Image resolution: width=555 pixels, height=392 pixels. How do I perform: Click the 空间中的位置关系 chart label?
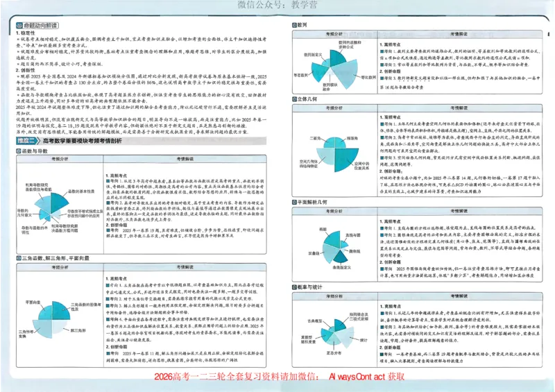[361, 166]
